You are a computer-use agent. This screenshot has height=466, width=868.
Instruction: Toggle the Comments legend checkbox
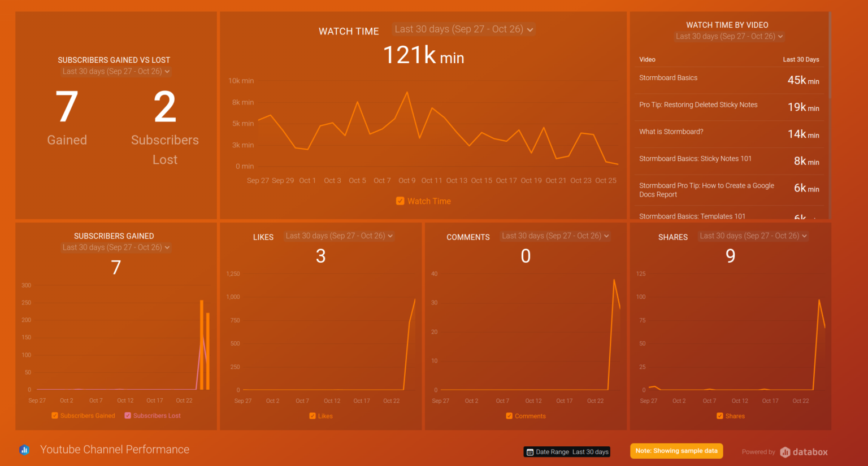[x=509, y=416]
